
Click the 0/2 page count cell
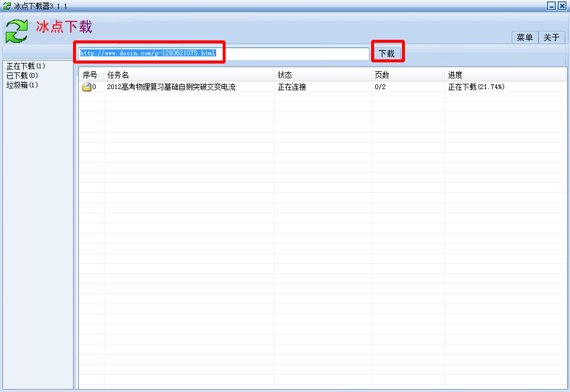(x=380, y=87)
